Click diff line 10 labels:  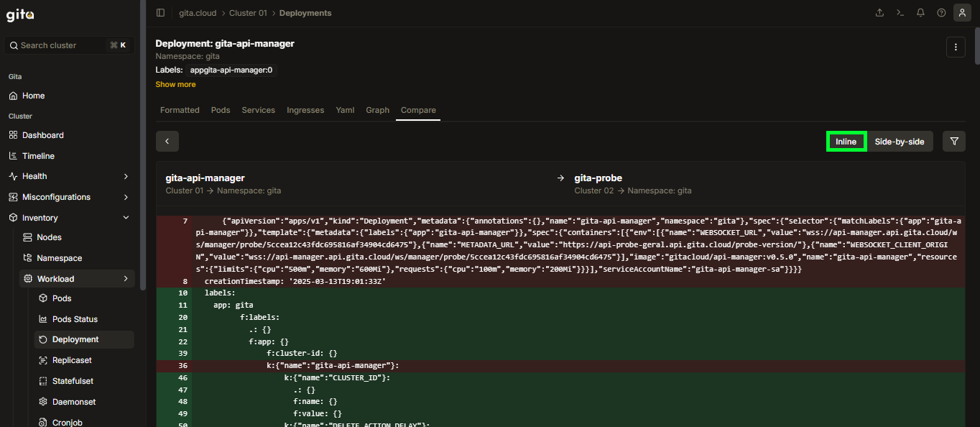560,293
